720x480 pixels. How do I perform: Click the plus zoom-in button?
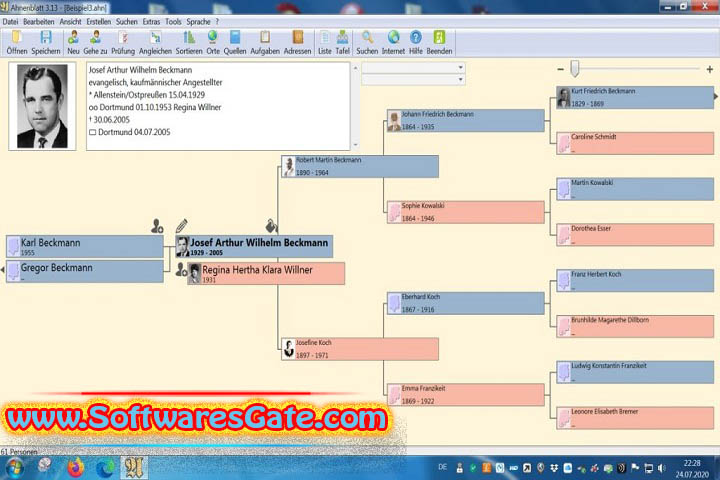[x=709, y=69]
